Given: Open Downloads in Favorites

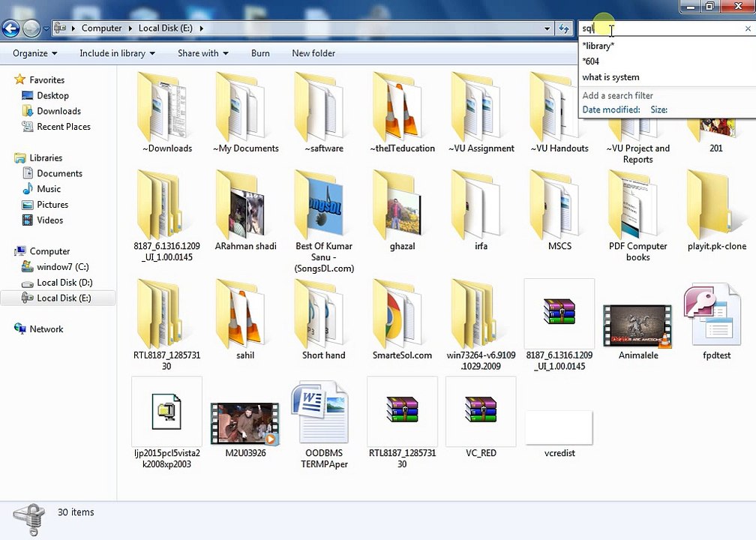Looking at the screenshot, I should pyautogui.click(x=52, y=111).
